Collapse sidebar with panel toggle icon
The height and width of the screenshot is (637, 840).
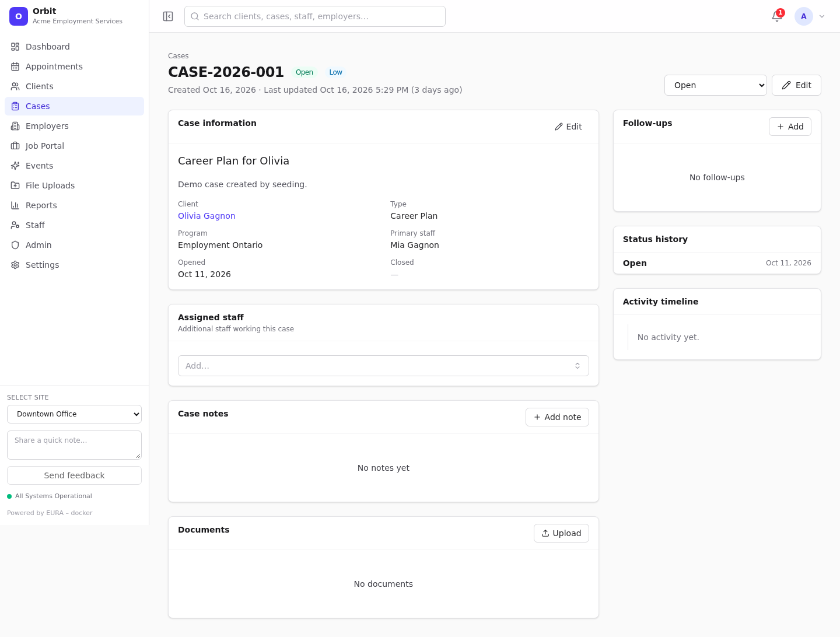pyautogui.click(x=168, y=16)
